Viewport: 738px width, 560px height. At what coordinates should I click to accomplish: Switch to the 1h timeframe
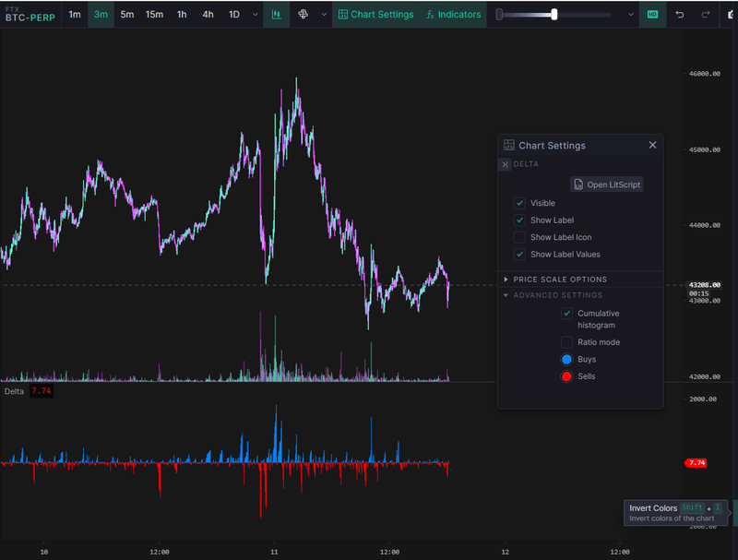[x=182, y=15]
